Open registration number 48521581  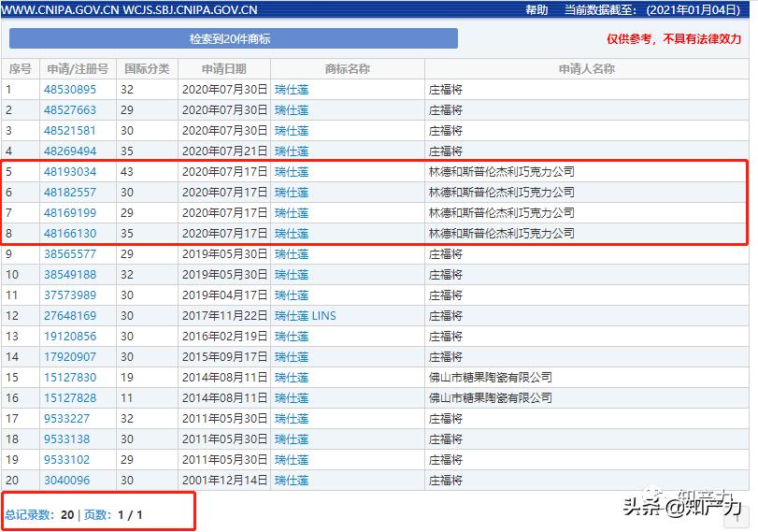[x=70, y=131]
